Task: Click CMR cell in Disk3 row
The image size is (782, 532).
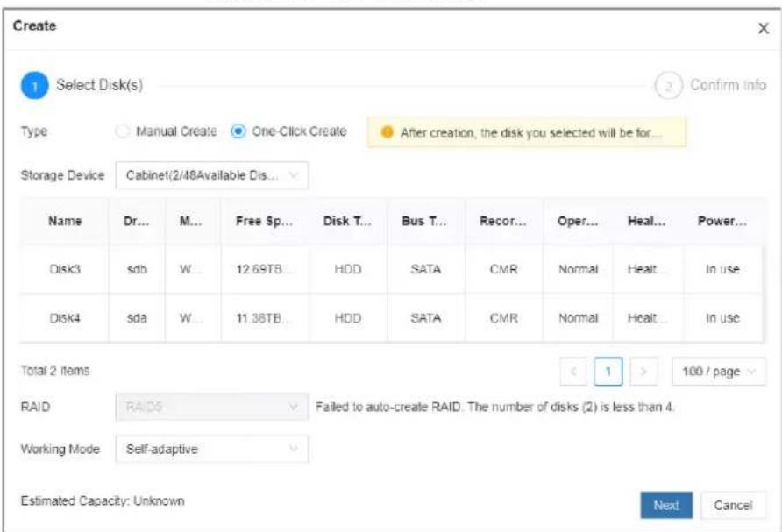Action: click(x=504, y=269)
